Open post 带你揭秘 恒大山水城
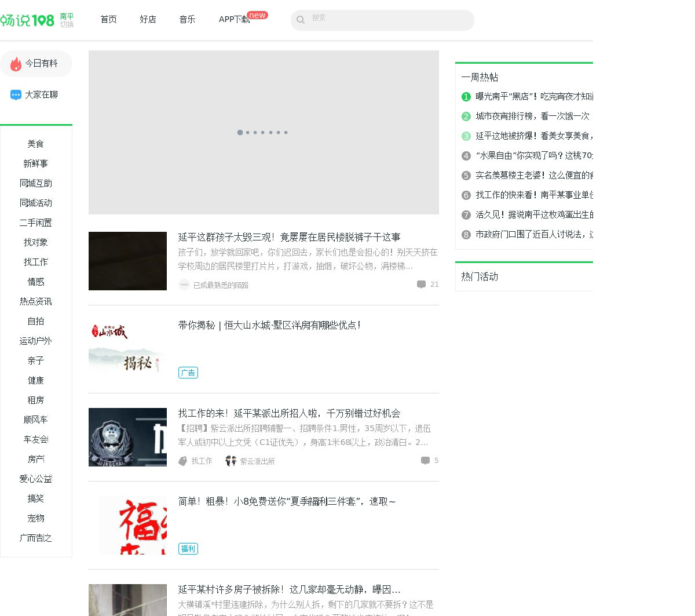Screen dimensions: 695x616 tap(269, 325)
